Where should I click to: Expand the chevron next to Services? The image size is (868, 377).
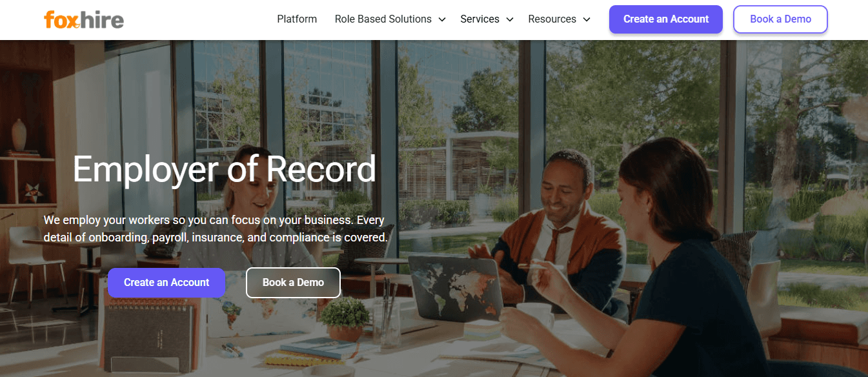pyautogui.click(x=510, y=20)
